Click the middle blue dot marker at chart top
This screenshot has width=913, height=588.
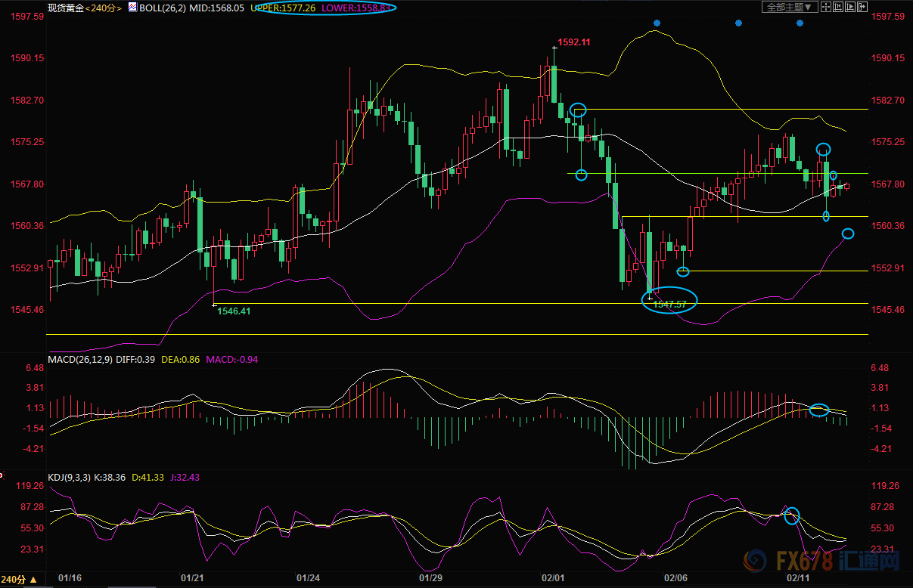coord(738,23)
